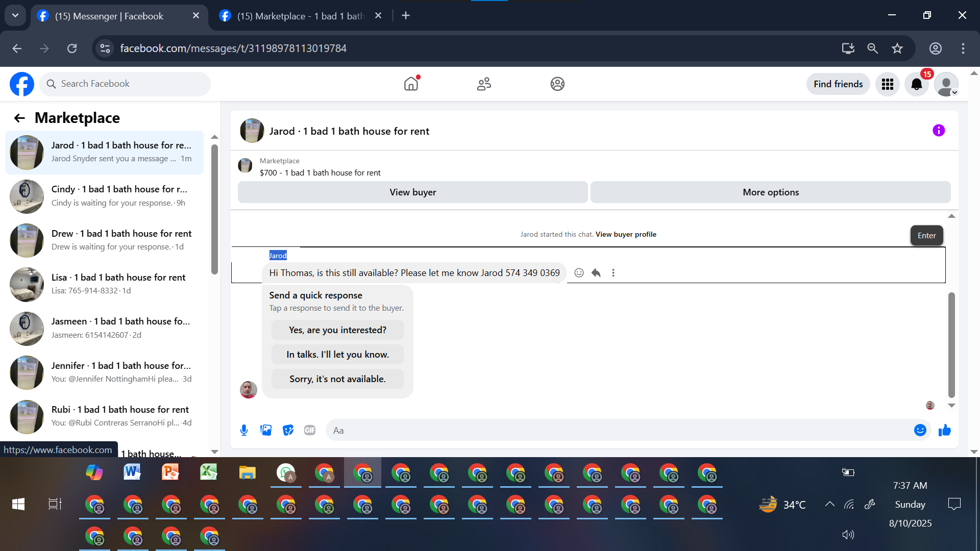Open the GIF picker

pos(310,430)
